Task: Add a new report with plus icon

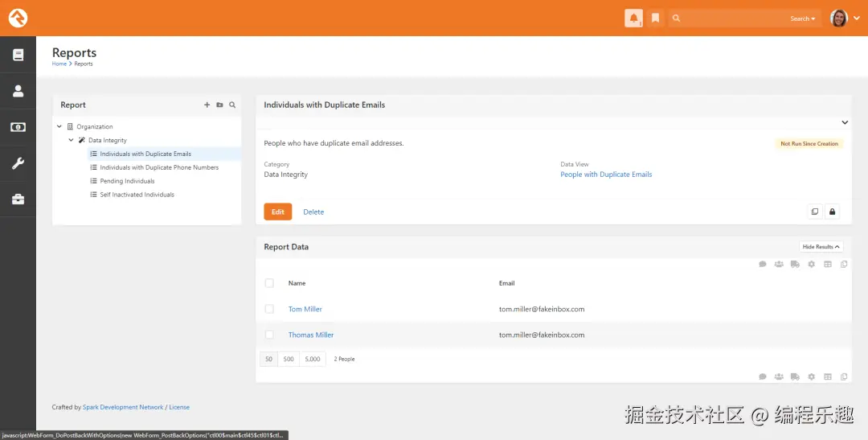Action: coord(207,105)
